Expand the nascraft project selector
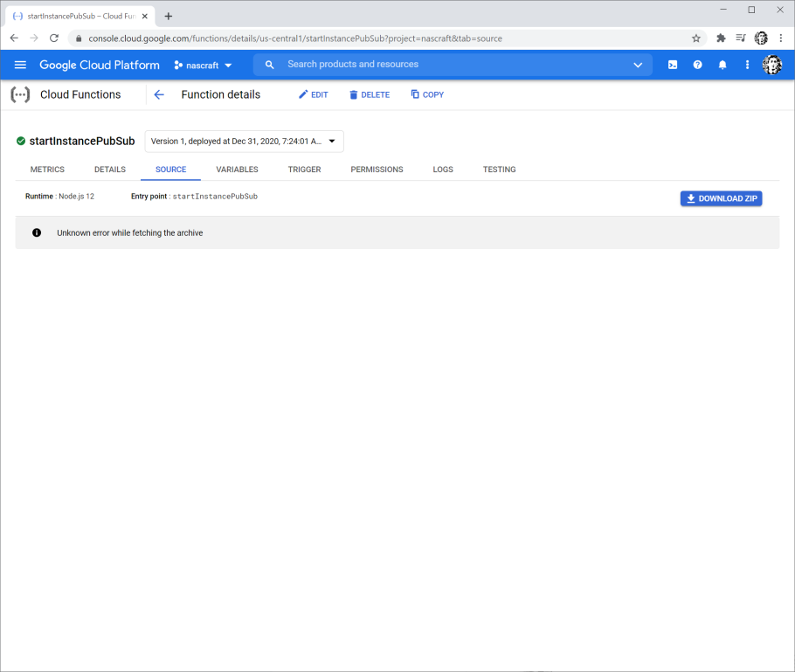This screenshot has height=672, width=795. pyautogui.click(x=204, y=66)
